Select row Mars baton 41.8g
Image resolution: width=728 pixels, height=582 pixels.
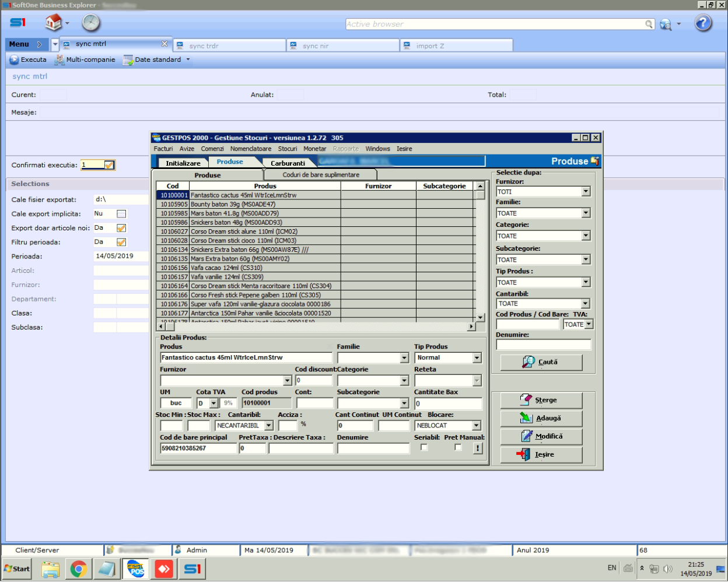(316, 213)
